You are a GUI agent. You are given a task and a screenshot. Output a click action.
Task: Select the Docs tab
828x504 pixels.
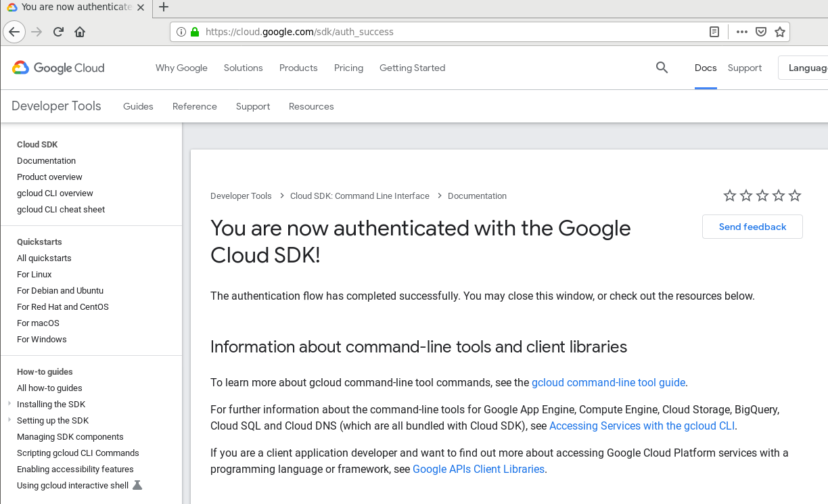(x=706, y=68)
